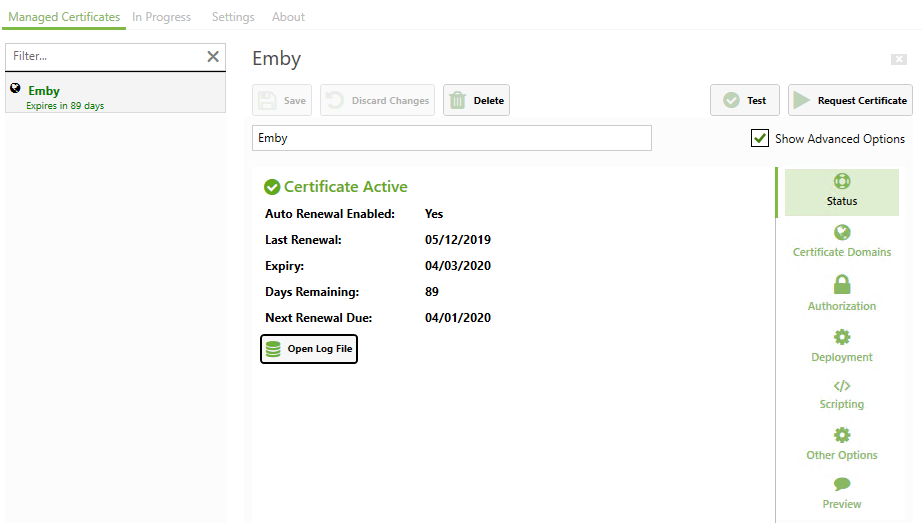Click the Request Certificate button
The image size is (922, 523).
[850, 100]
